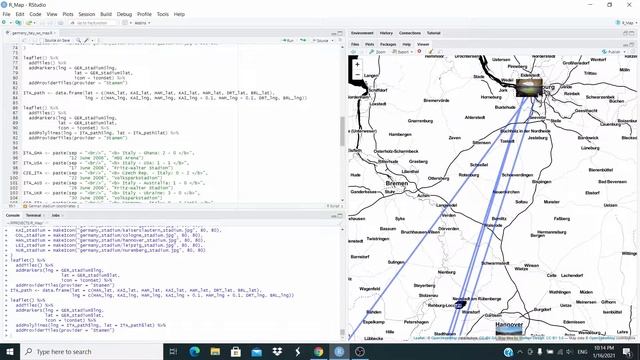Open Google Chrome from taskbar

[x=318, y=351]
